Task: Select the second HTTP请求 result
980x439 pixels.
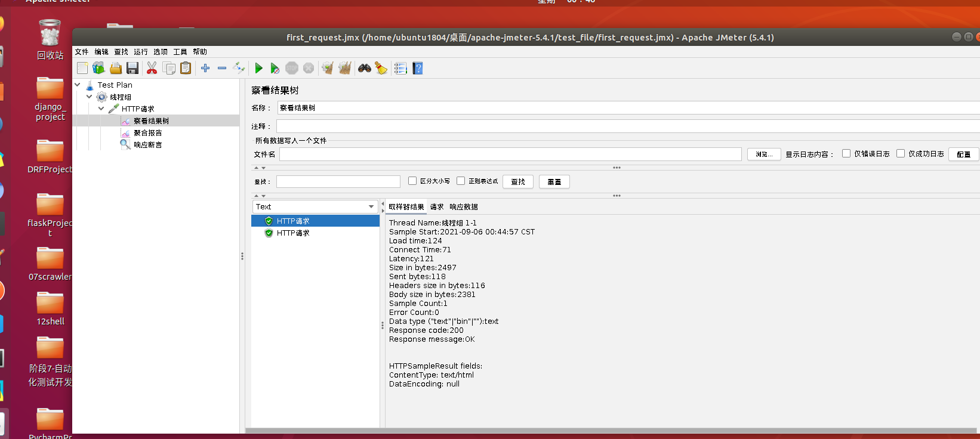Action: pyautogui.click(x=293, y=233)
